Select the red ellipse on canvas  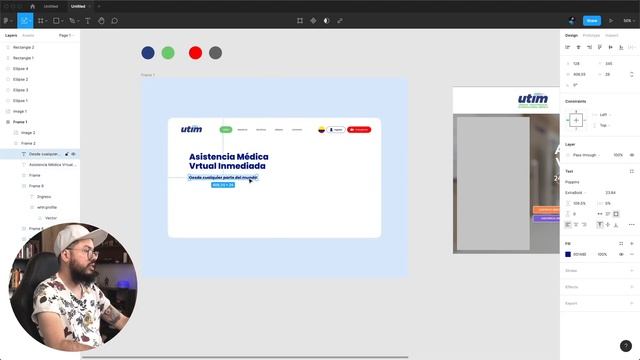coord(196,53)
